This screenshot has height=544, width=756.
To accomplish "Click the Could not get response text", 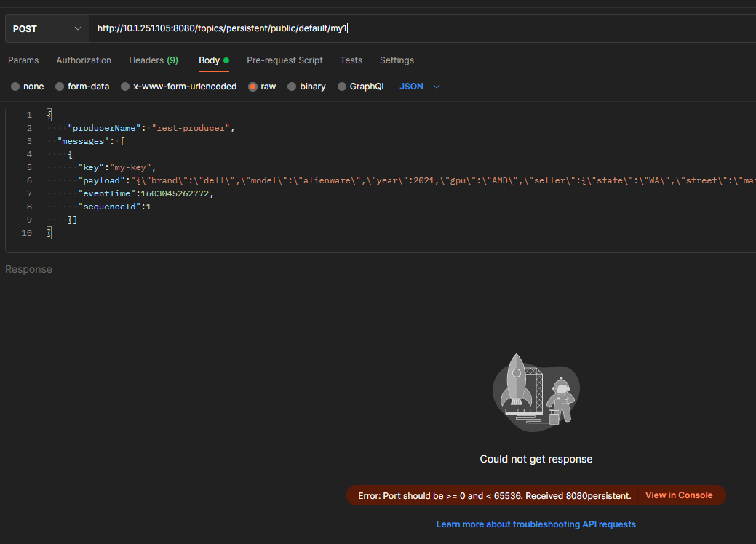I will pos(536,459).
